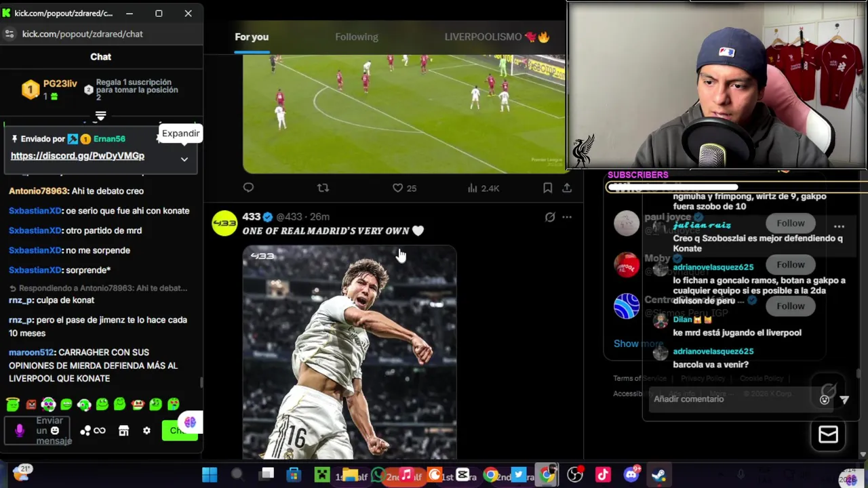This screenshot has width=868, height=488.
Task: Open username Erman56 in pinned message
Action: point(108,139)
